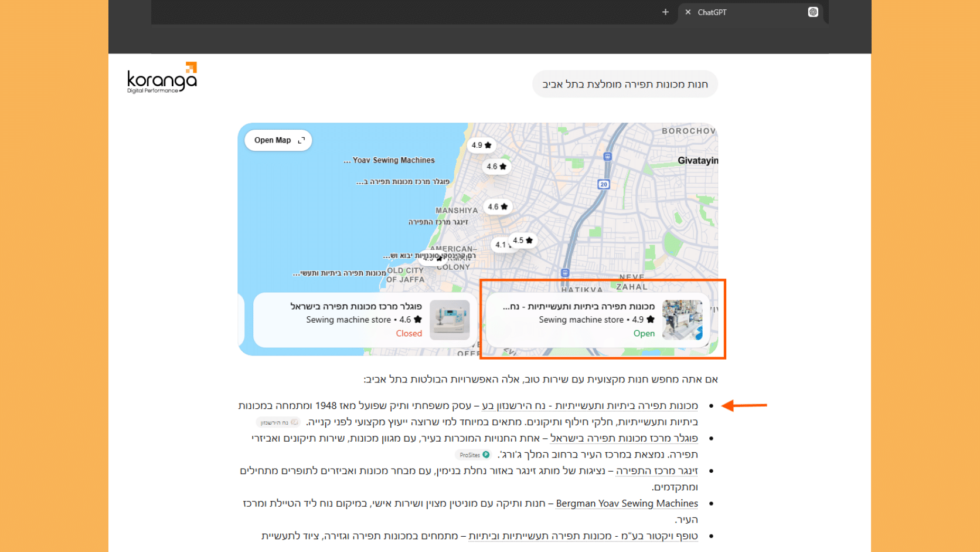Open the טופף ויקטור בע"מ list link
The height and width of the screenshot is (552, 980).
[583, 536]
